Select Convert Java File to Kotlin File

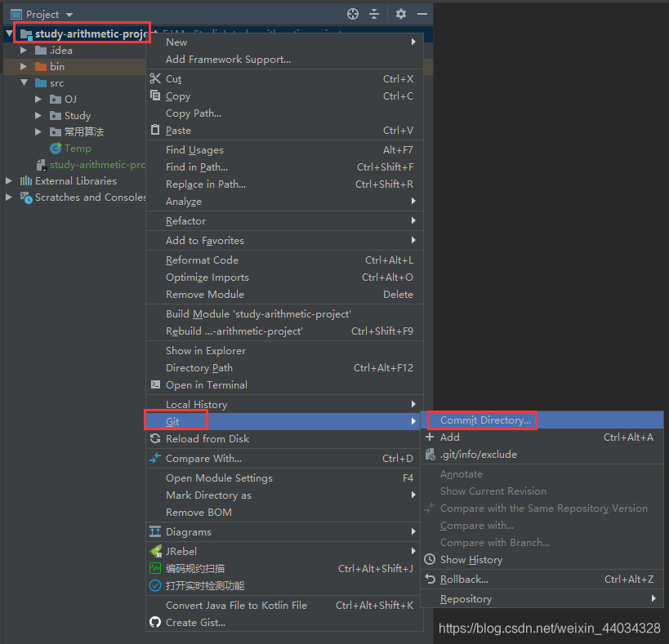[284, 605]
